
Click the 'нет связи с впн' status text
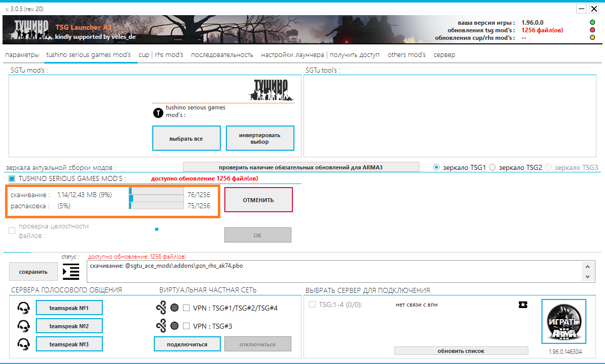(416, 305)
